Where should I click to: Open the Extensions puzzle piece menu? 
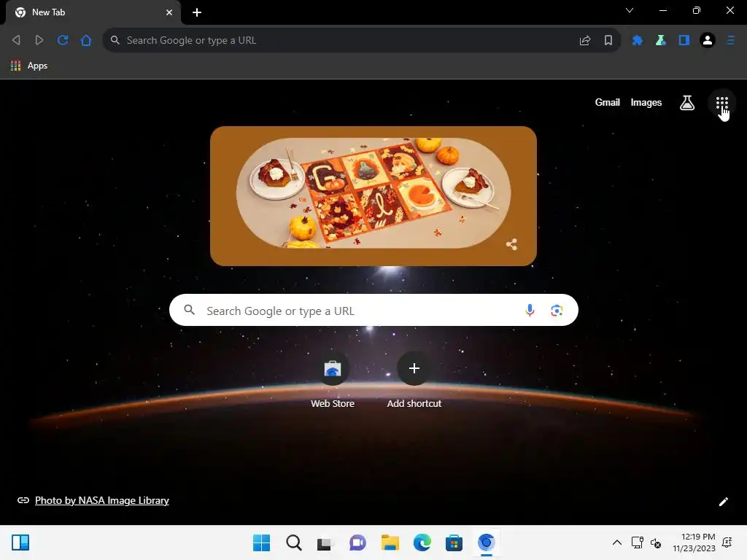[x=638, y=41]
